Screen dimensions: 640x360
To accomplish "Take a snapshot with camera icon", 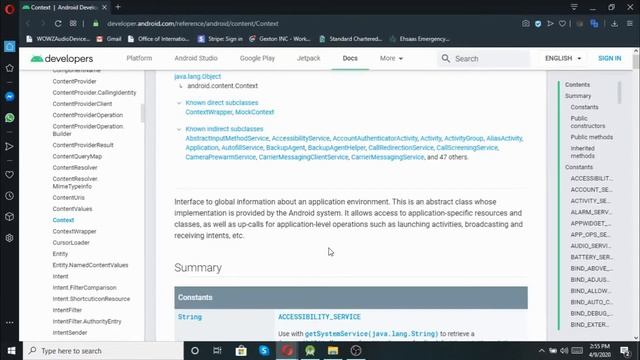I will pos(526,24).
